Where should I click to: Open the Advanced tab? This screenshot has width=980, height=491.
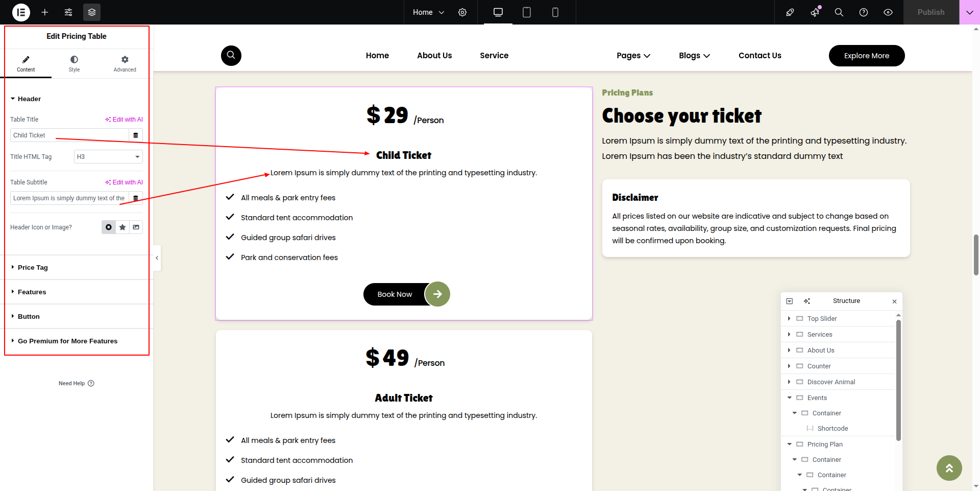(x=125, y=64)
